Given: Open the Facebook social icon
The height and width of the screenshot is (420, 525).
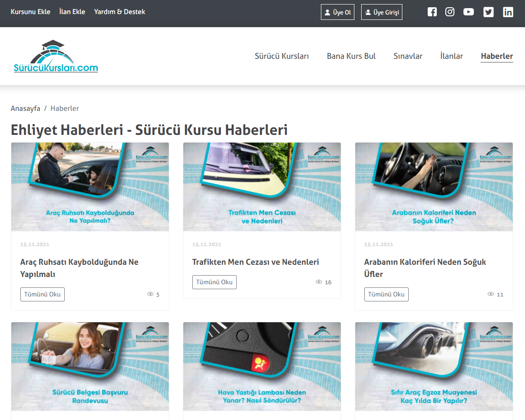Looking at the screenshot, I should pyautogui.click(x=432, y=12).
